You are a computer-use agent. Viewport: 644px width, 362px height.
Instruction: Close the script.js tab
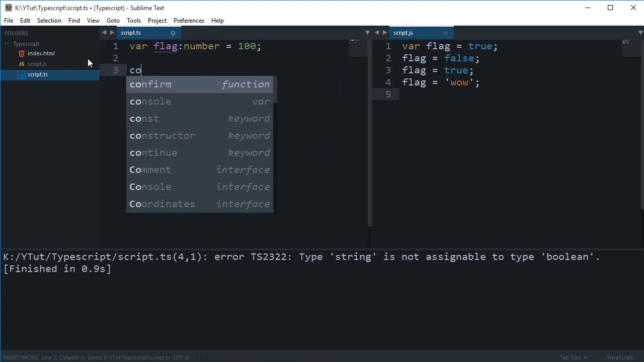(x=445, y=33)
